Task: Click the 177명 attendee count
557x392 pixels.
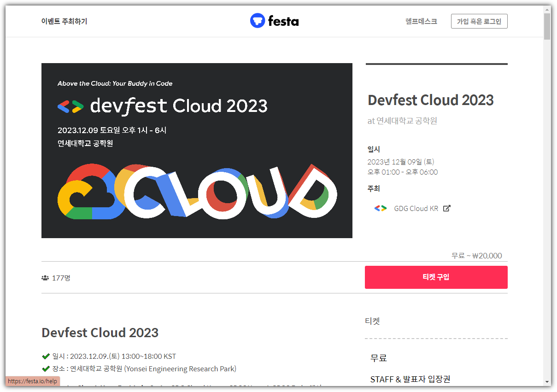Action: pyautogui.click(x=61, y=278)
